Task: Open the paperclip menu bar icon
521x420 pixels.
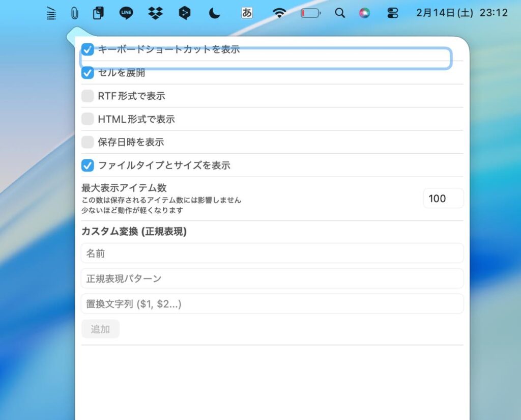Action: point(75,13)
